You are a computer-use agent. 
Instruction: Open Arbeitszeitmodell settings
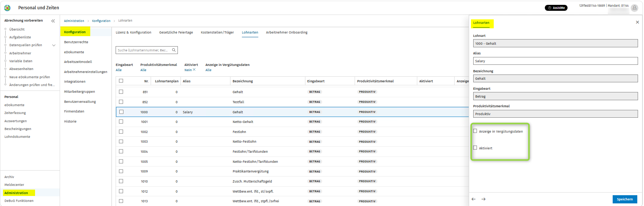coord(78,62)
